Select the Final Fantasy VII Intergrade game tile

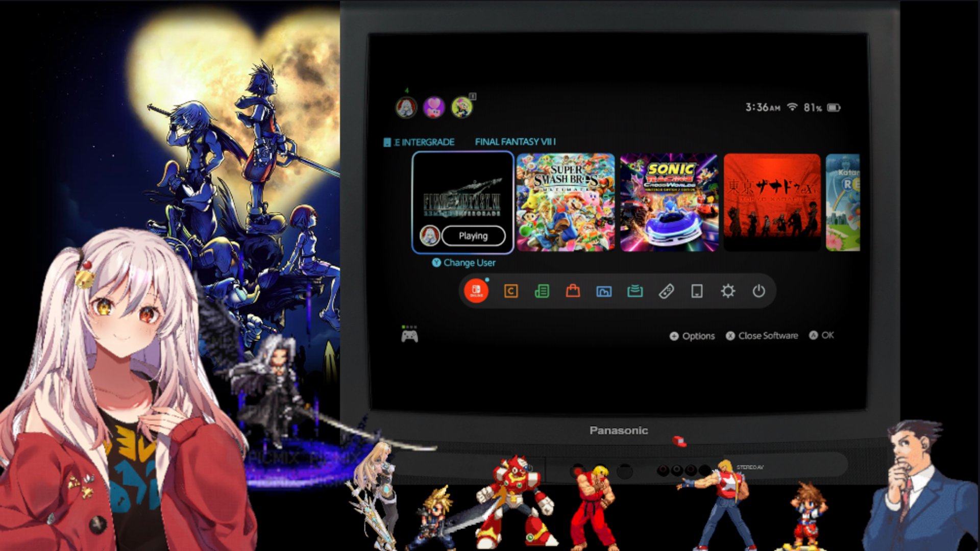[462, 203]
